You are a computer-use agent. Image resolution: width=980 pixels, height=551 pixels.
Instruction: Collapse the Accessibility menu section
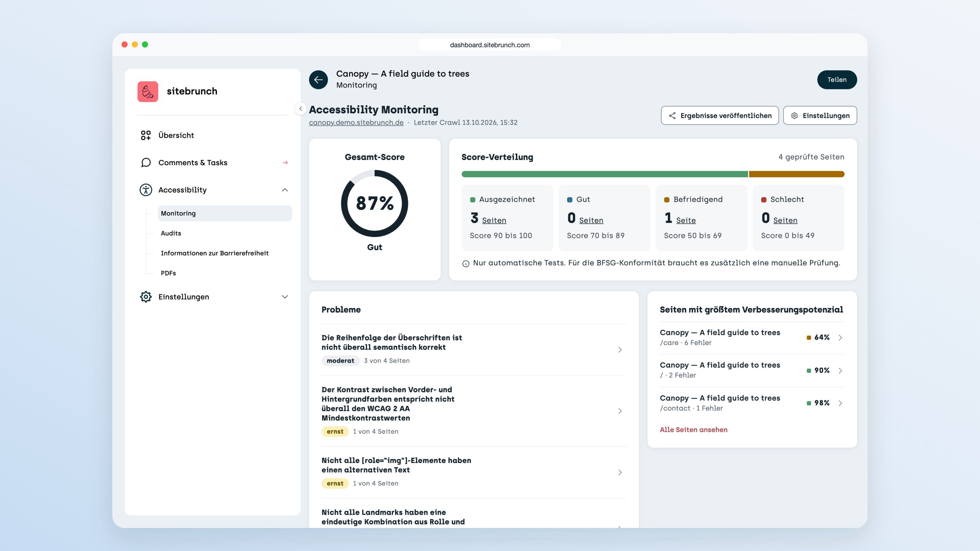[285, 190]
